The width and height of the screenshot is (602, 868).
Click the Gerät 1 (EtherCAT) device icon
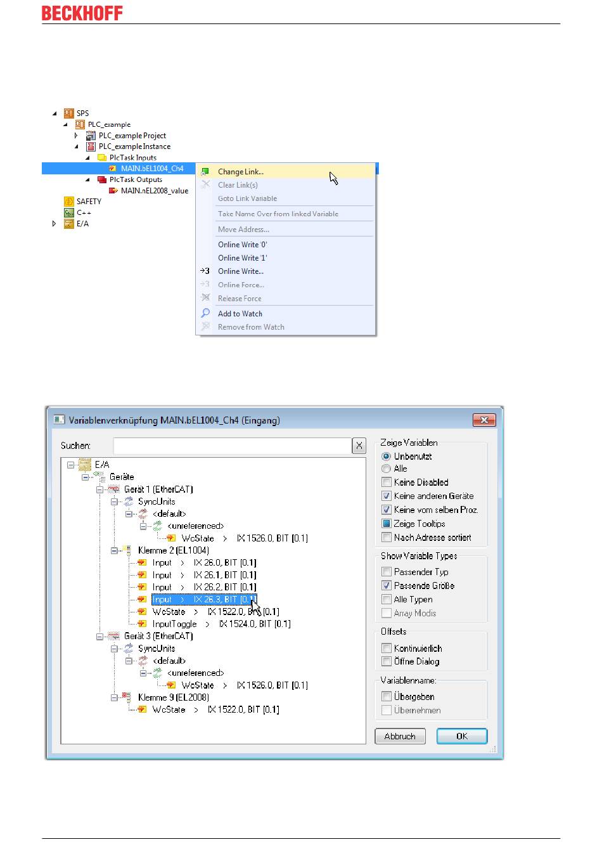[x=114, y=489]
